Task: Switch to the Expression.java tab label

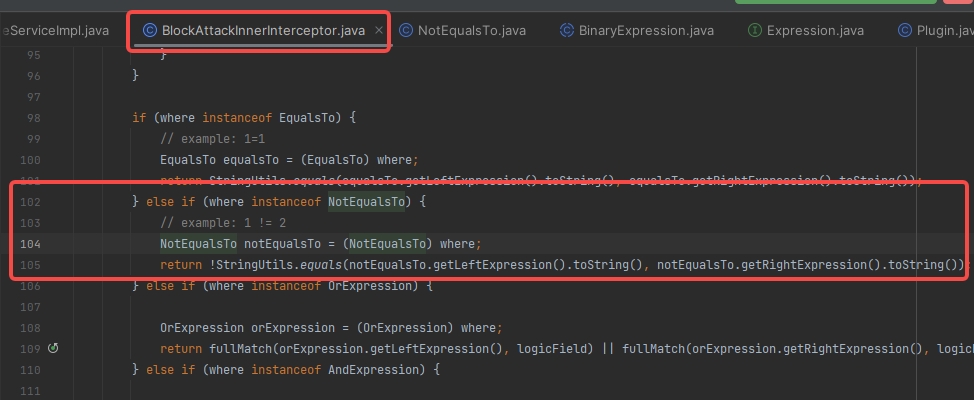Action: (815, 31)
